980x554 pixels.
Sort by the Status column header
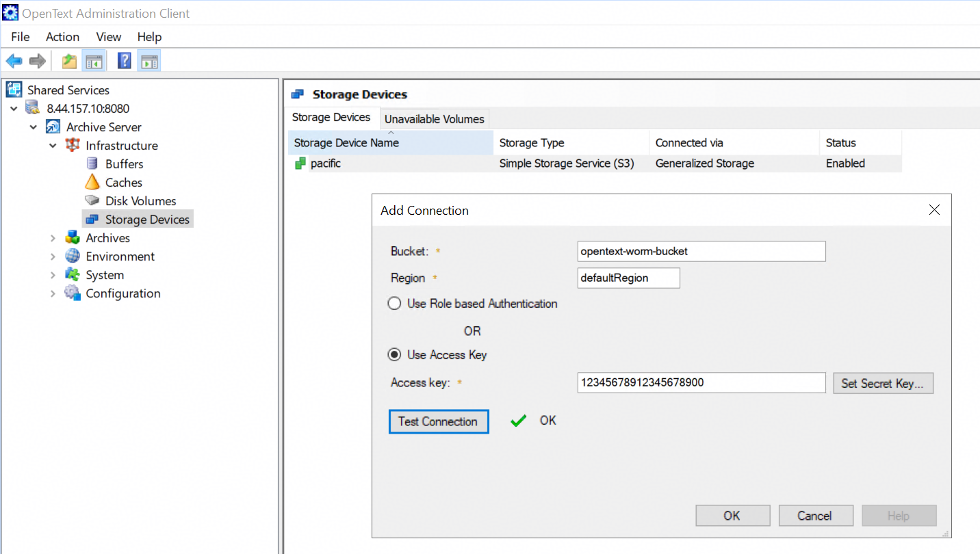pos(861,143)
